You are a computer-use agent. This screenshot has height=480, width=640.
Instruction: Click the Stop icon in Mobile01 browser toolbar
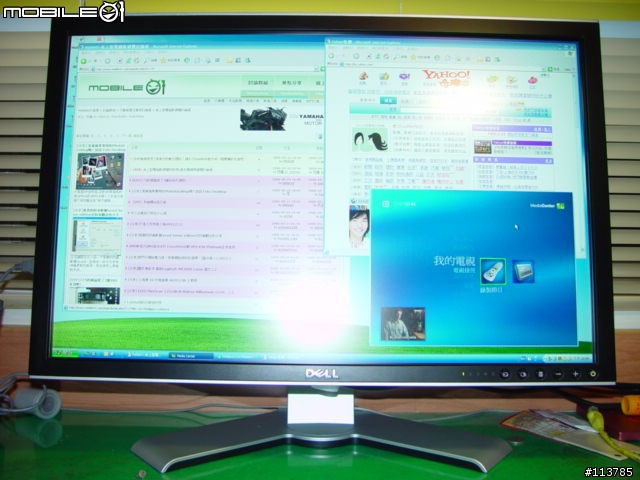pyautogui.click(x=120, y=61)
